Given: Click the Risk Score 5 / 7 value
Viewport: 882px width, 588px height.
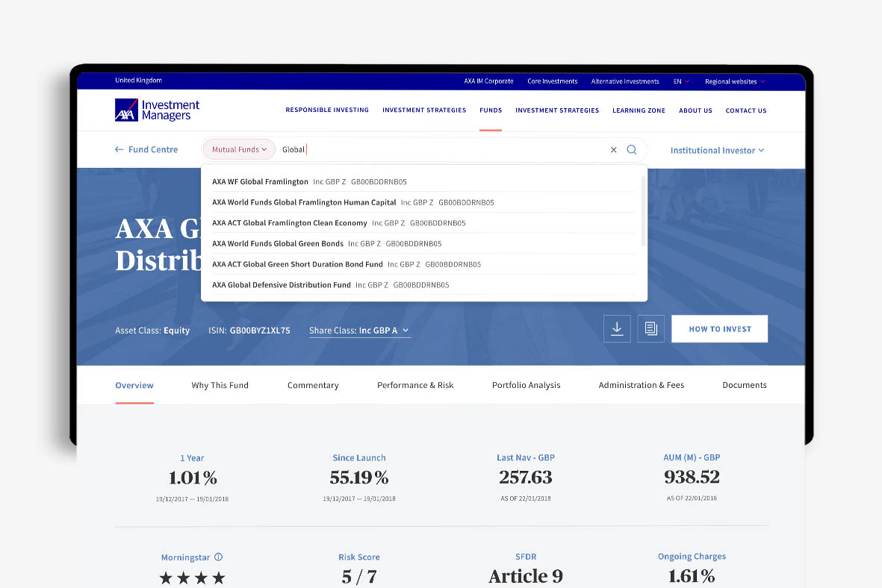Looking at the screenshot, I should click(x=359, y=577).
